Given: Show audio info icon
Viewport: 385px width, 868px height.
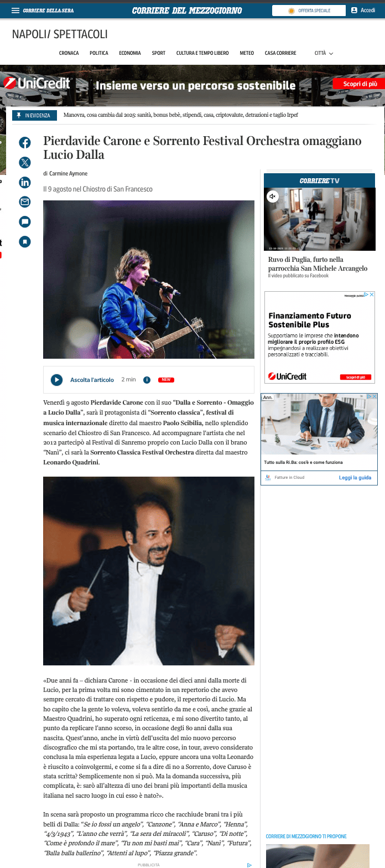Looking at the screenshot, I should [147, 380].
